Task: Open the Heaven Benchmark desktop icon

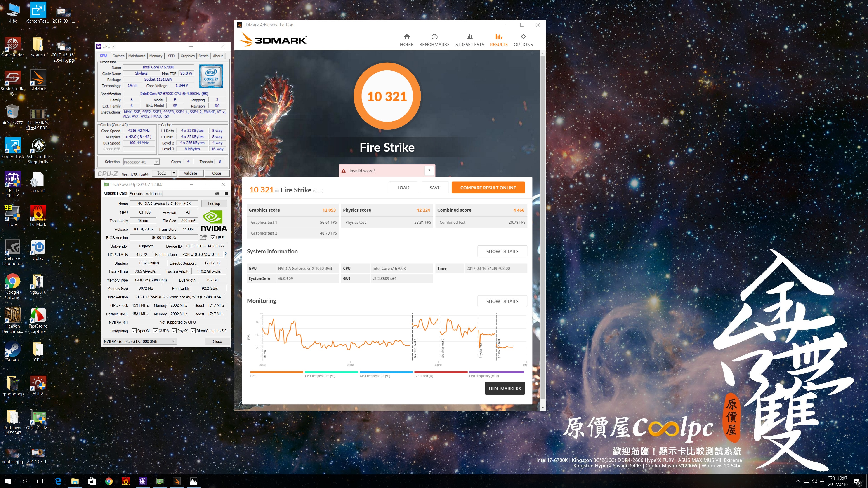Action: click(12, 320)
